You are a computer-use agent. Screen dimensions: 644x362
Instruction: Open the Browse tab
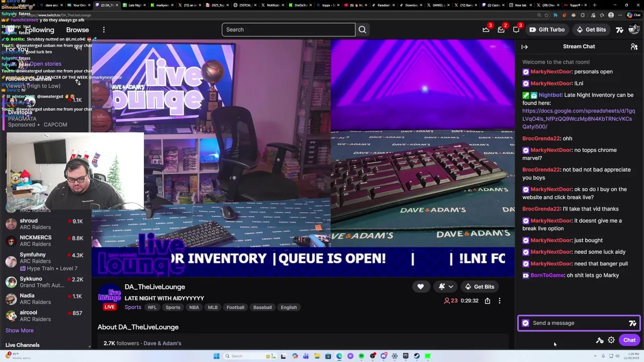[77, 30]
